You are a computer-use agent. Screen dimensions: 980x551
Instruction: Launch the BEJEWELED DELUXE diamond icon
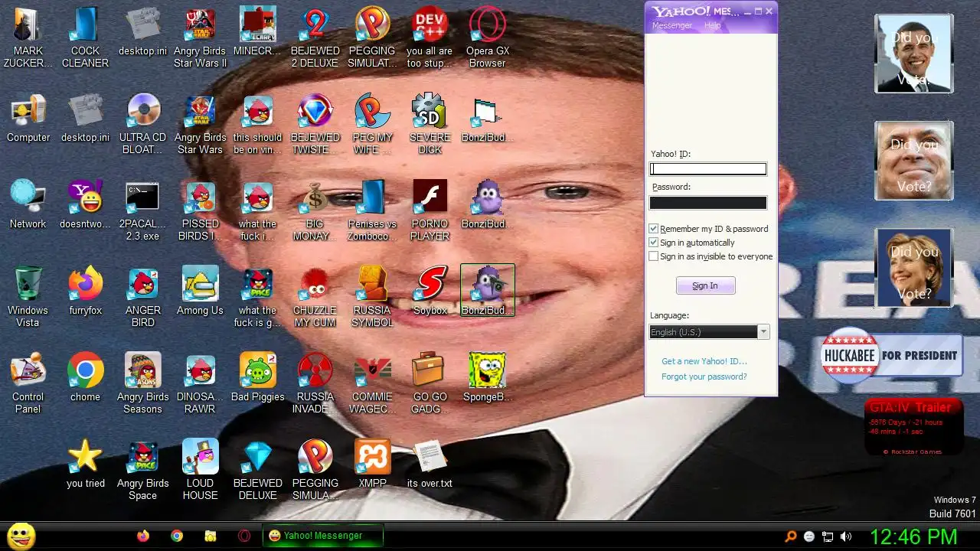pyautogui.click(x=258, y=469)
